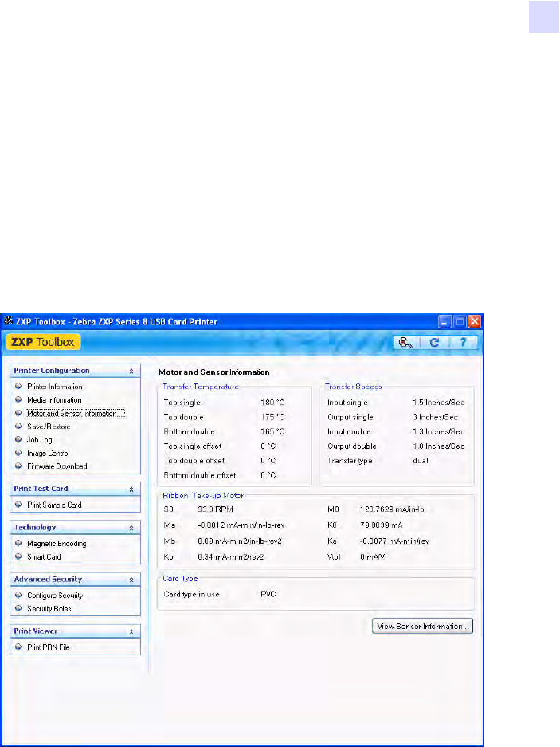Collapse the Advanced Security section chevron
Screen dimensions: 560x747
pos(131,580)
